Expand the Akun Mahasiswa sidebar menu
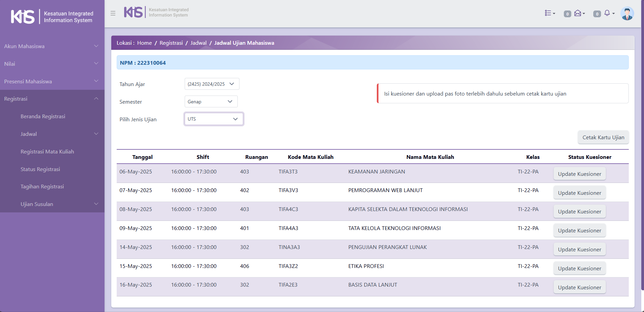This screenshot has height=312, width=644. click(x=51, y=46)
